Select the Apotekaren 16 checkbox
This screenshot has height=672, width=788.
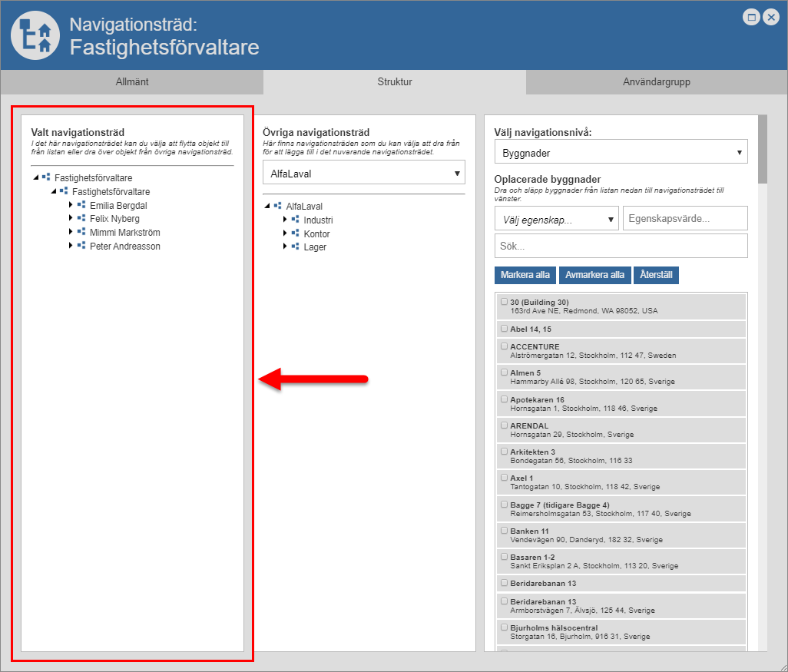pyautogui.click(x=505, y=399)
